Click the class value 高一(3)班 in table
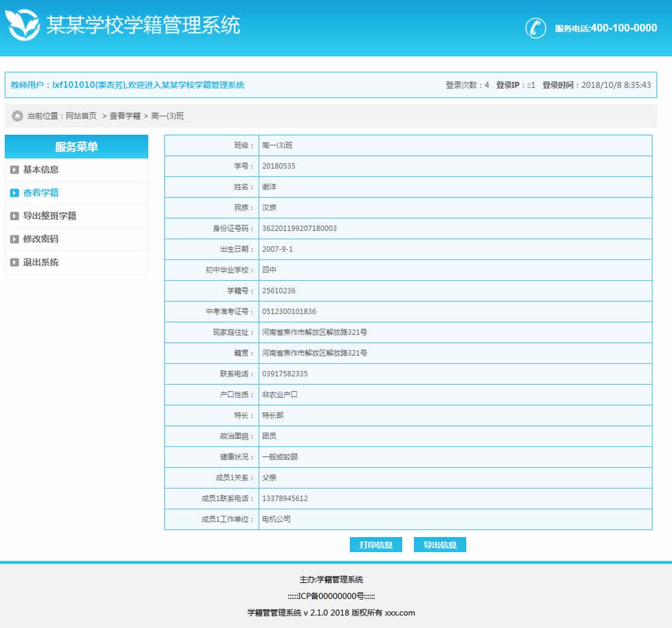Viewport: 672px width, 628px height. point(277,146)
